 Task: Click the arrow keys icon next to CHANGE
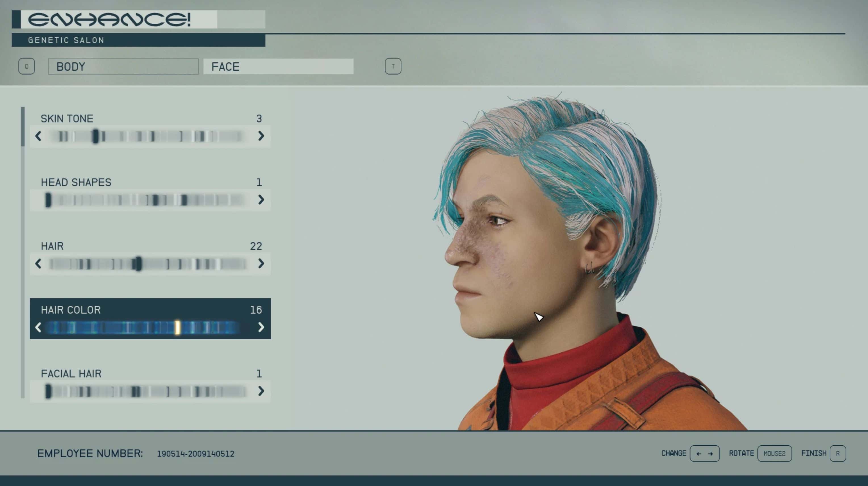coord(704,453)
